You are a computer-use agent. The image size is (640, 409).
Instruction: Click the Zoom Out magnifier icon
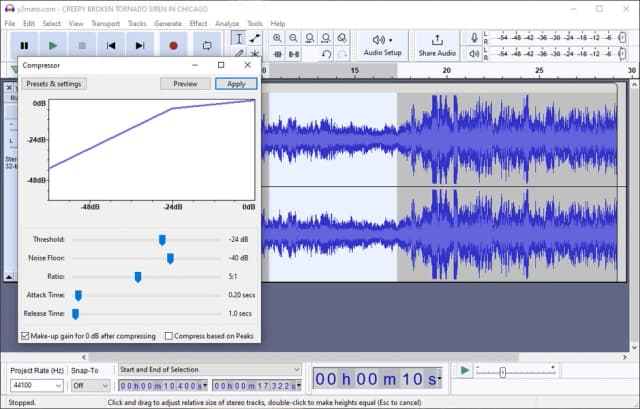(293, 38)
